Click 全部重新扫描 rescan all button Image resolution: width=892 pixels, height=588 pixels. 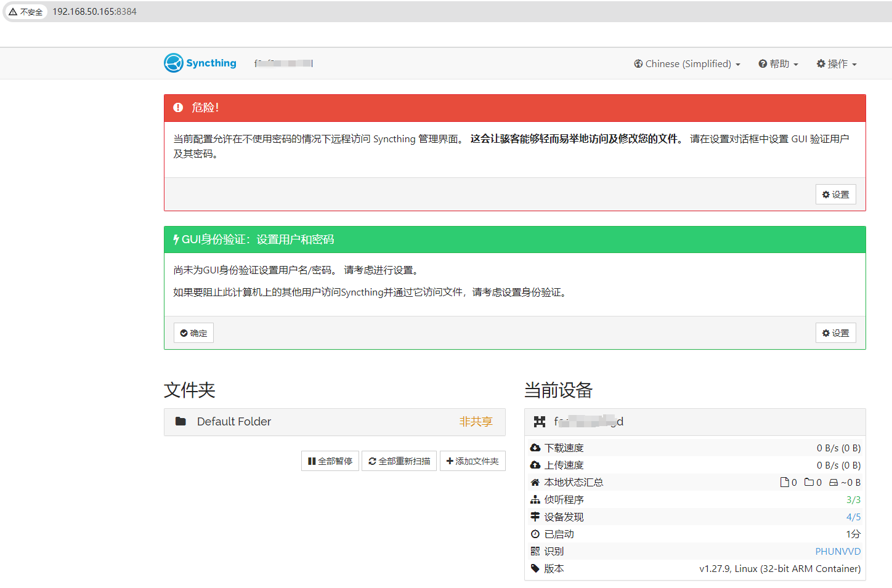tap(399, 461)
